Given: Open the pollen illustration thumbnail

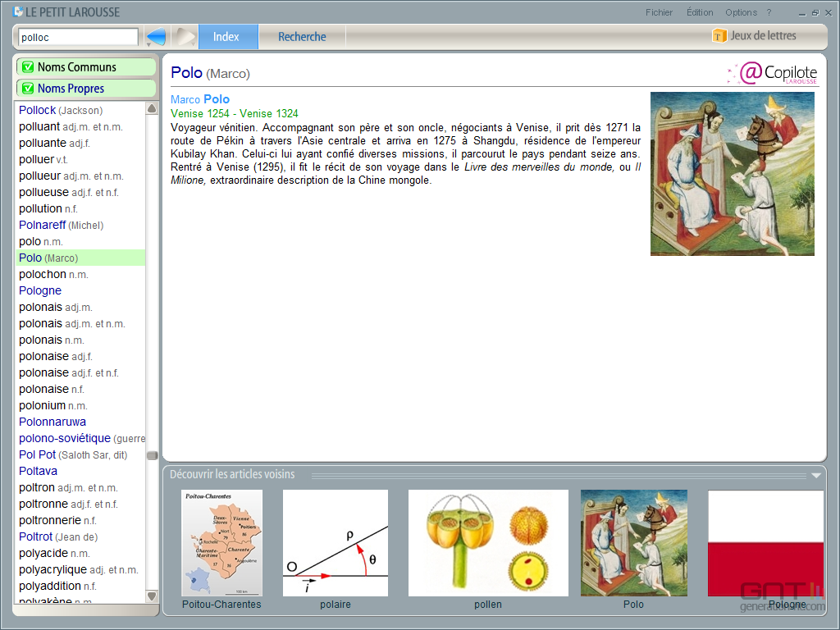Looking at the screenshot, I should point(488,543).
